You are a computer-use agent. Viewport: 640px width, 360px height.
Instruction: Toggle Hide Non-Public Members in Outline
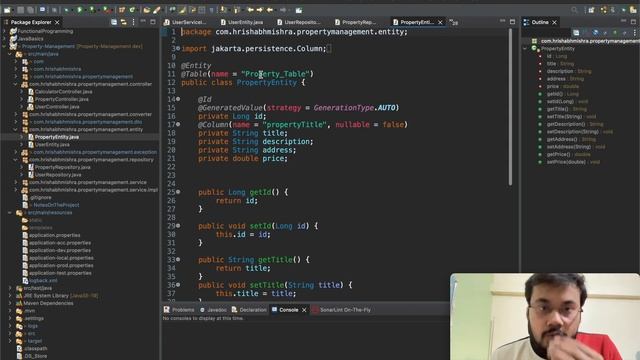pyautogui.click(x=615, y=33)
